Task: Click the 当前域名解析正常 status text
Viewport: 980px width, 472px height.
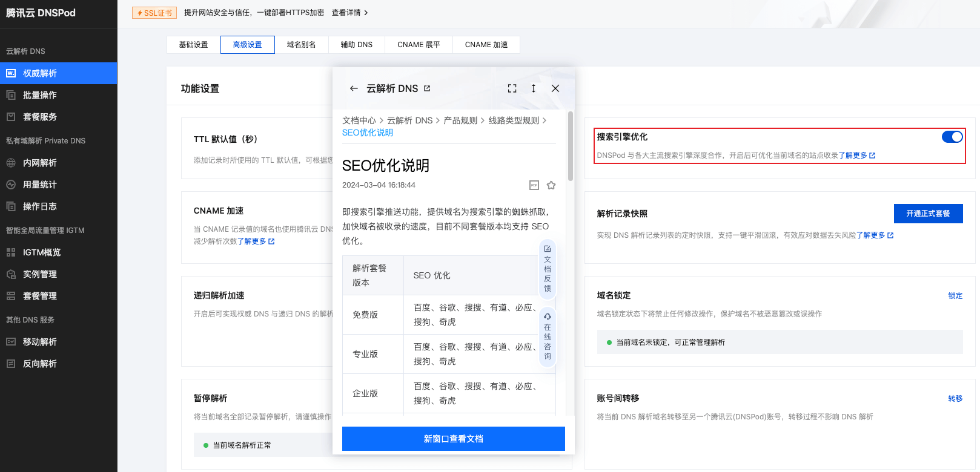Action: tap(242, 445)
